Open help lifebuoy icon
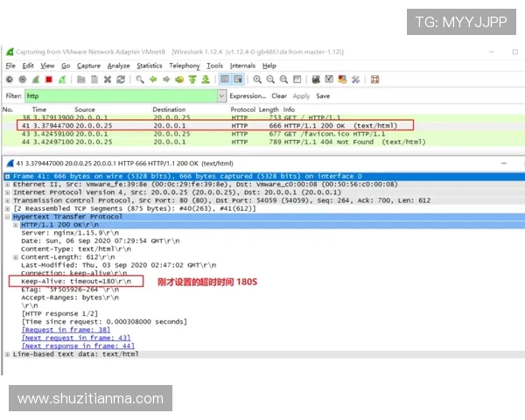Image resolution: width=525 pixels, height=420 pixels. (x=375, y=80)
